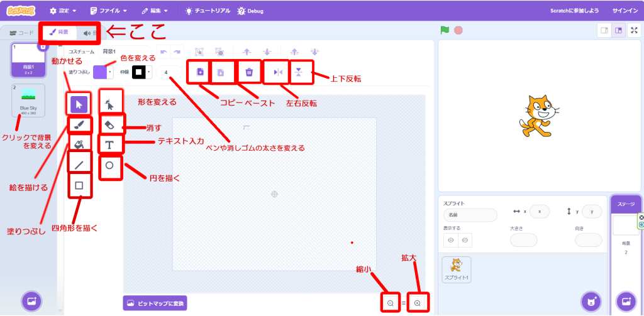
Task: Switch to fullscreen stage mode
Action: pos(634,30)
